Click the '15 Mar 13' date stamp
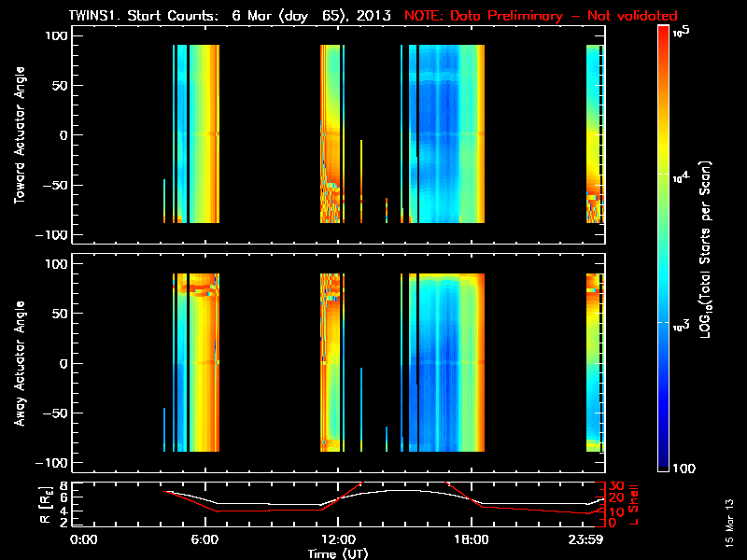This screenshot has width=747, height=560. pos(729,521)
